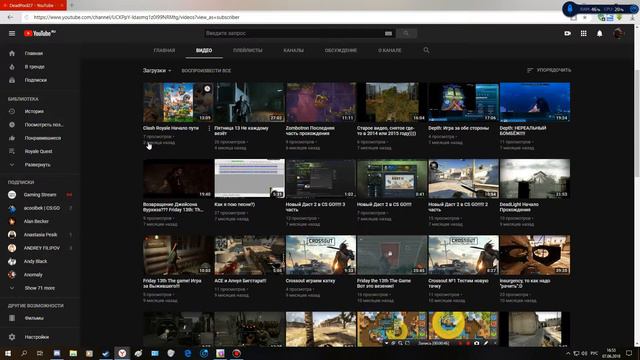Open the Insurgency video thumbnail
The width and height of the screenshot is (640, 360).
point(535,255)
